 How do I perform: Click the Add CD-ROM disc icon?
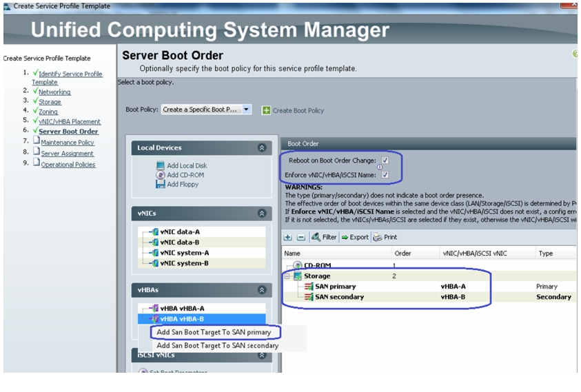click(161, 175)
